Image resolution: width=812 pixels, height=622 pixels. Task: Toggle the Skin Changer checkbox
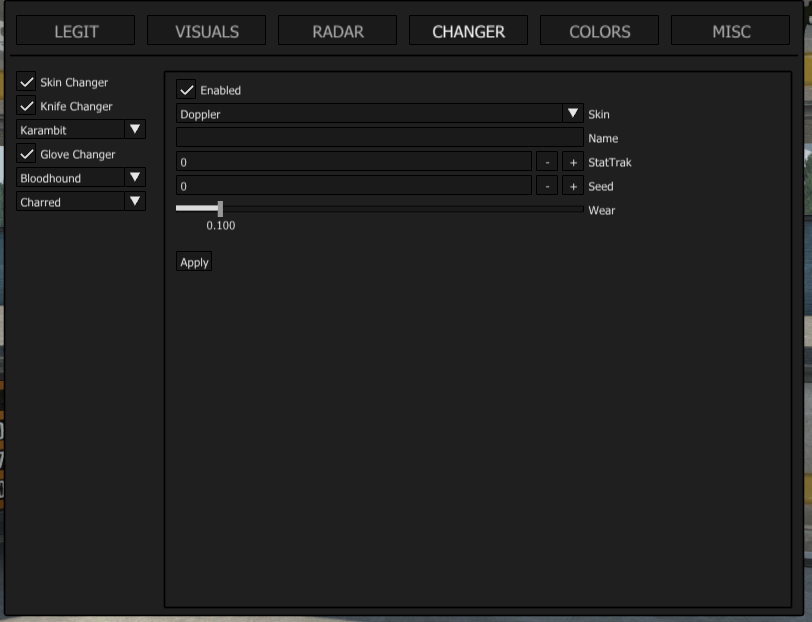coord(26,82)
